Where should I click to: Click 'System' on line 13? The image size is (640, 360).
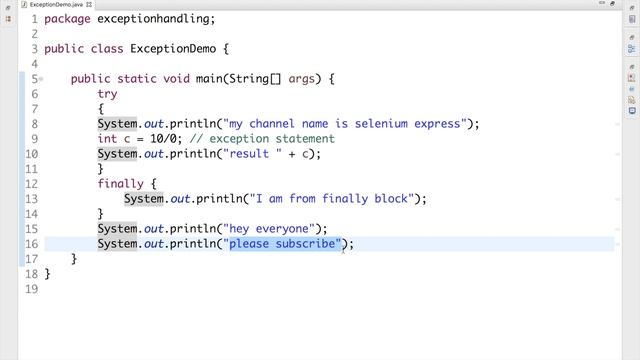click(x=144, y=199)
